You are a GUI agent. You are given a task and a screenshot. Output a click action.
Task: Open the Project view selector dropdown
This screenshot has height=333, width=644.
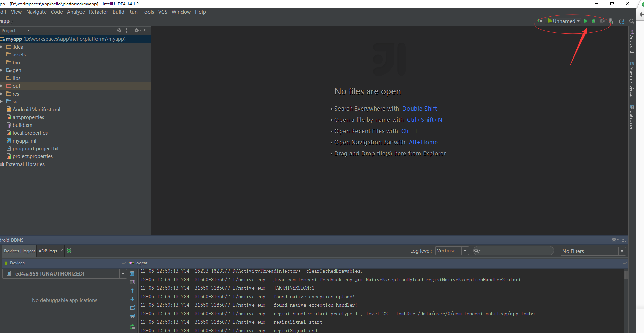tap(16, 30)
